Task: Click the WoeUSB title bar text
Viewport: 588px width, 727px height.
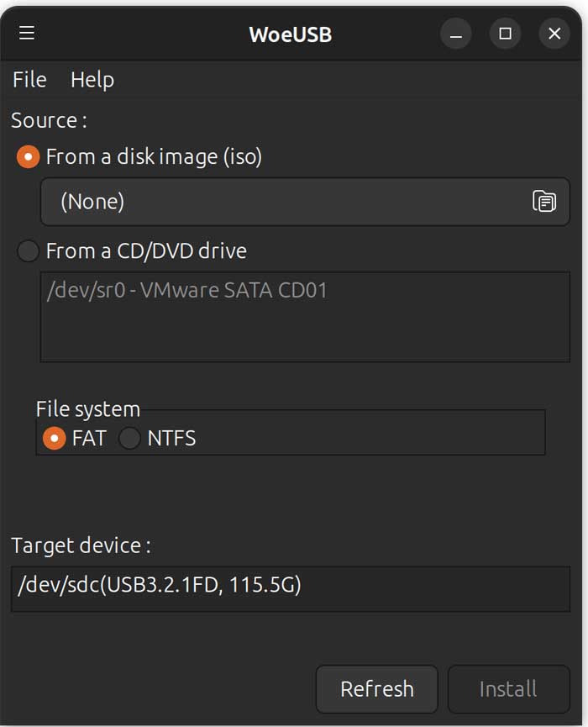Action: 290,34
